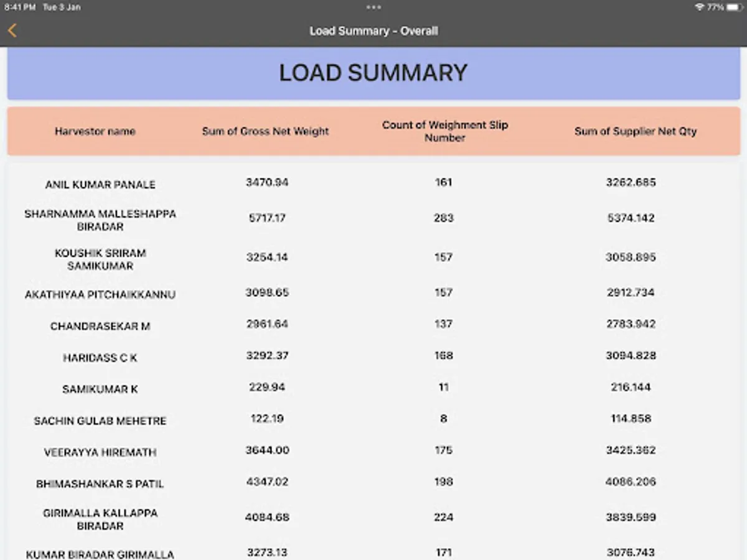Select VEERAYYA HIREMATH name
Image resolution: width=747 pixels, height=560 pixels.
tap(100, 453)
